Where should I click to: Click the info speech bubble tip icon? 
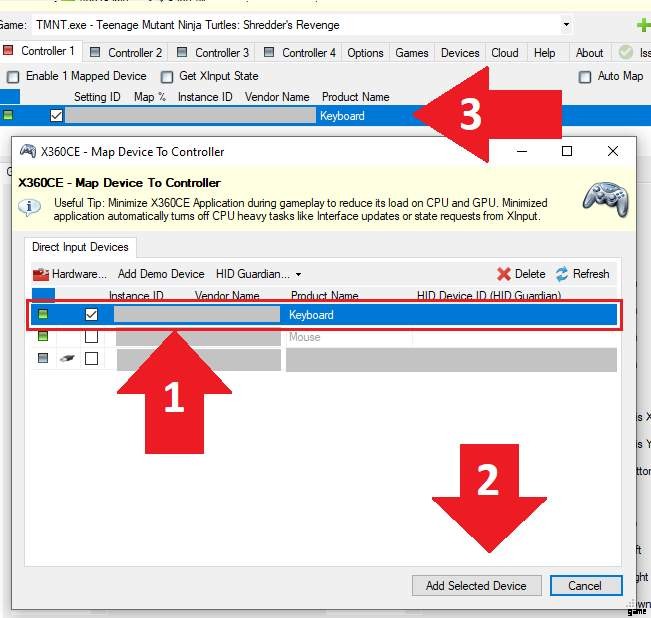pyautogui.click(x=29, y=207)
